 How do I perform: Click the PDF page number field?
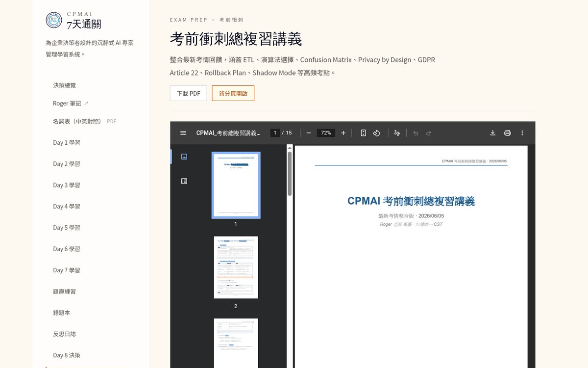click(x=275, y=133)
